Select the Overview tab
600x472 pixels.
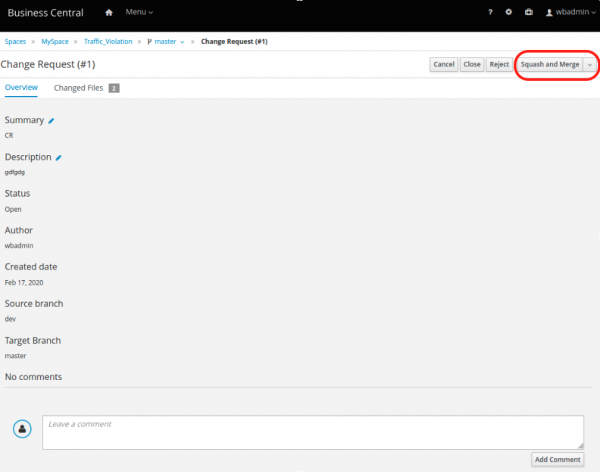21,88
